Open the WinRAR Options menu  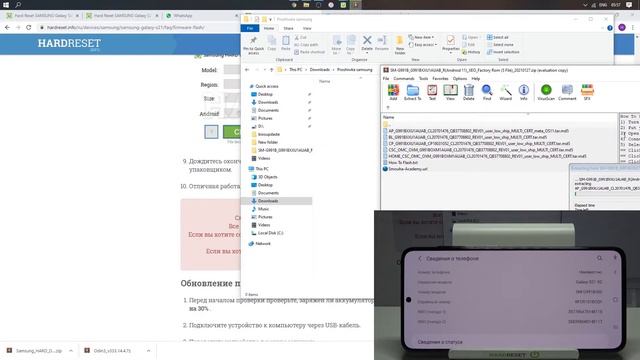click(x=460, y=78)
